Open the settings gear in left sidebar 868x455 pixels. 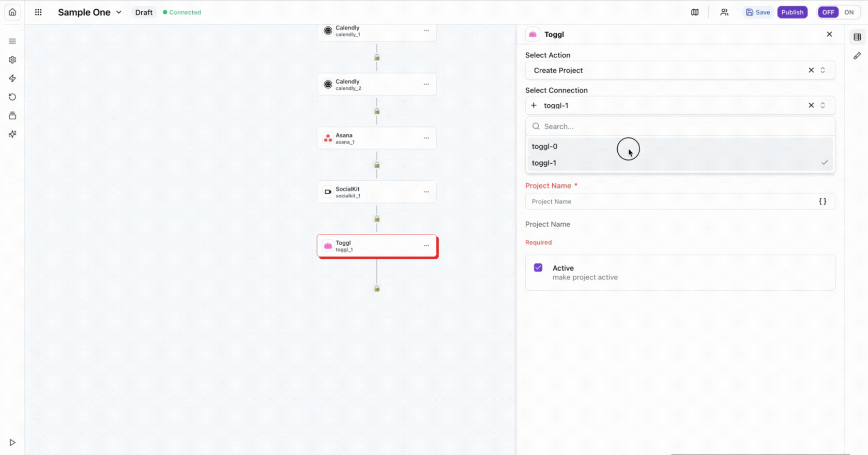click(12, 60)
